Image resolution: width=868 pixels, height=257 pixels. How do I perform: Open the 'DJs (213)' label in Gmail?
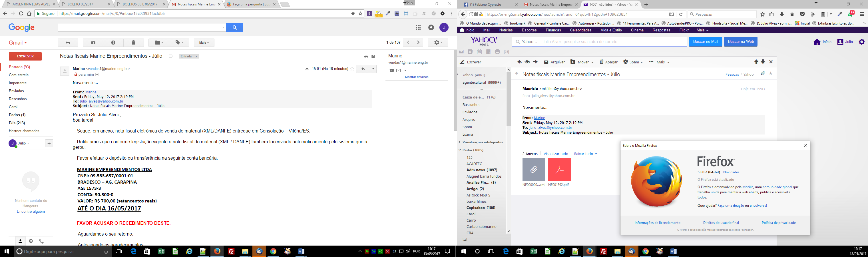(17, 123)
